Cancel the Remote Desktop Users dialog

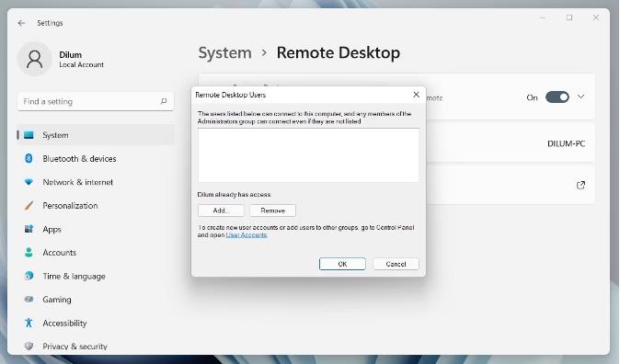tap(396, 264)
